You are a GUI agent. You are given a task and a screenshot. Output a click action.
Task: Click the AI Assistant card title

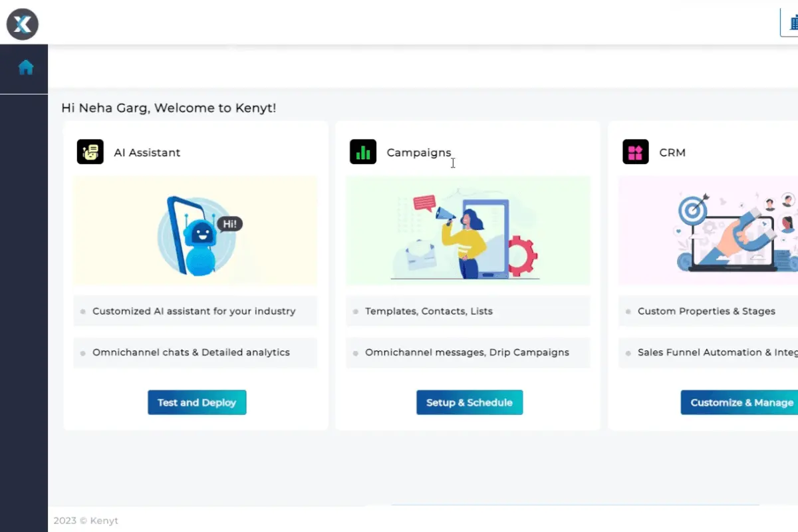point(147,152)
